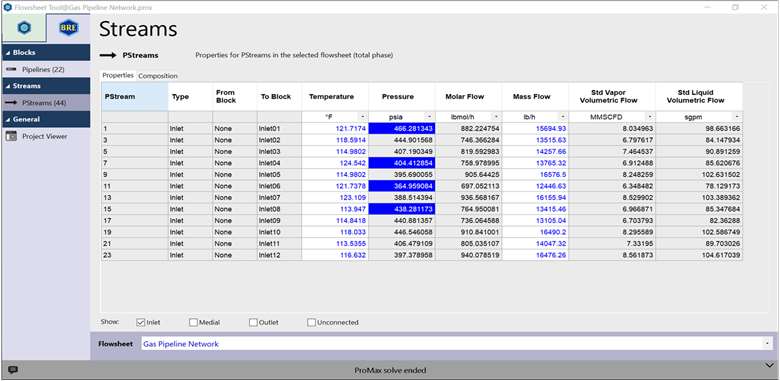The height and width of the screenshot is (381, 780).
Task: Click the Inlet06 To Block cell
Action: (280, 186)
